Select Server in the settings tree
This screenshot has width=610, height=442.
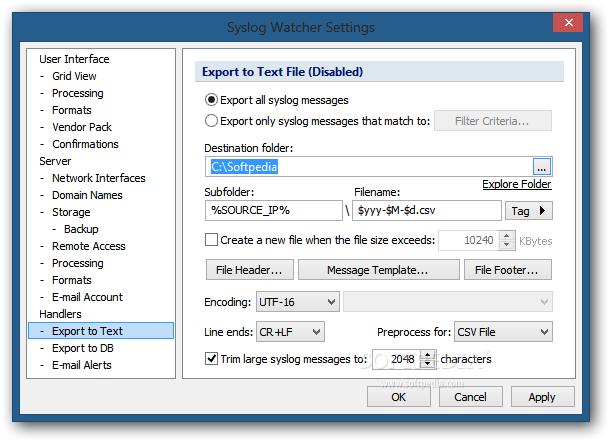[x=55, y=161]
